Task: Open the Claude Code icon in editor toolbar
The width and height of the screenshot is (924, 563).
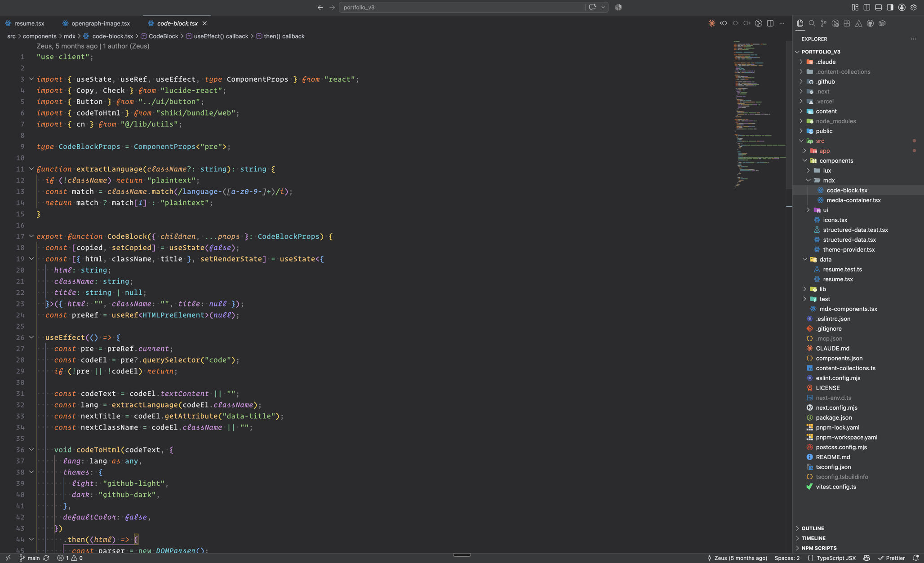Action: [712, 23]
